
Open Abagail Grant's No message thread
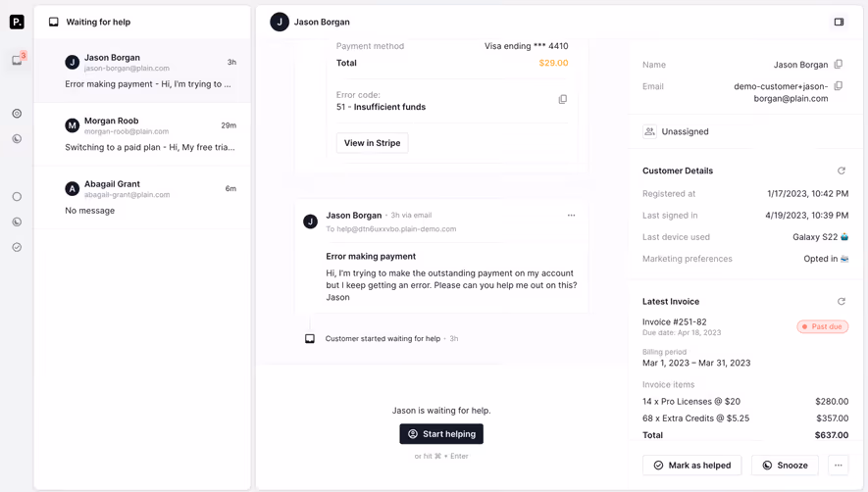pyautogui.click(x=142, y=197)
